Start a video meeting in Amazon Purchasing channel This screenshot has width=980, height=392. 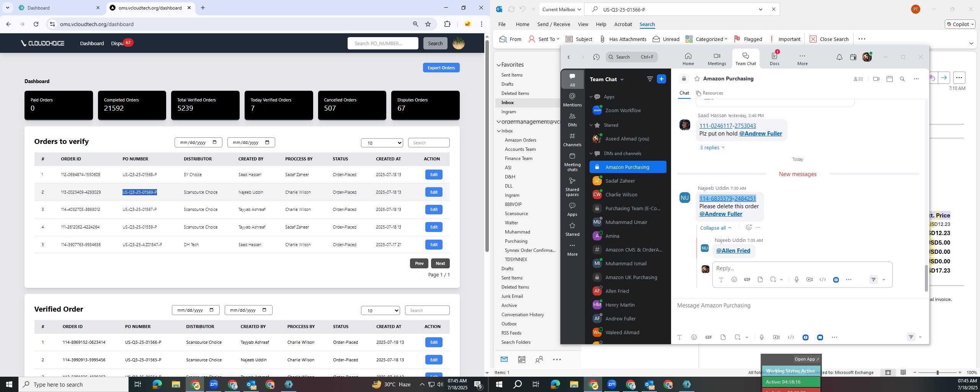pyautogui.click(x=876, y=79)
